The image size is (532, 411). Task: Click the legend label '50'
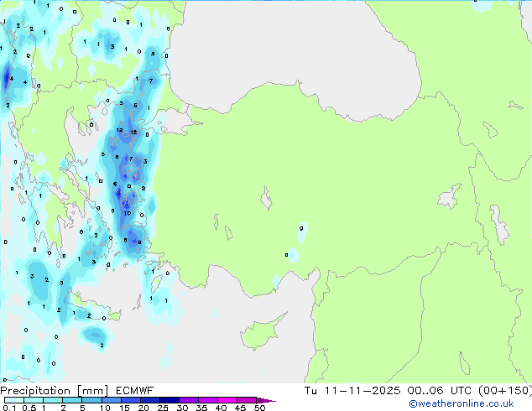259,408
